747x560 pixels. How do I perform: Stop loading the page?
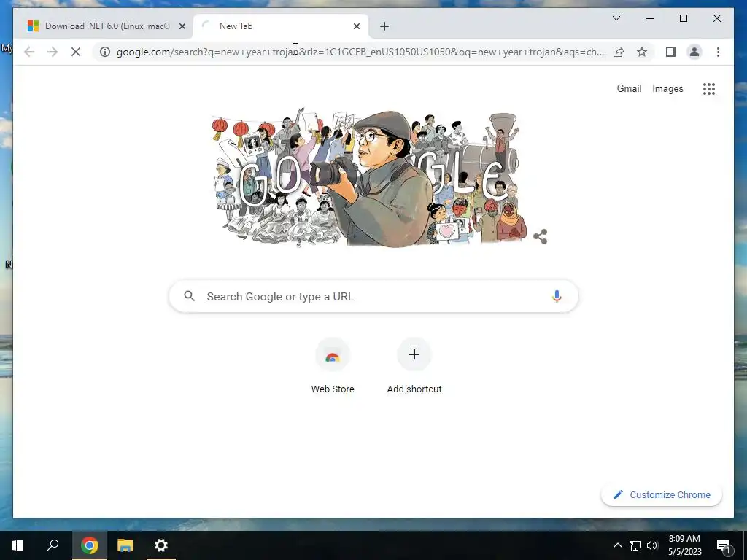(76, 52)
